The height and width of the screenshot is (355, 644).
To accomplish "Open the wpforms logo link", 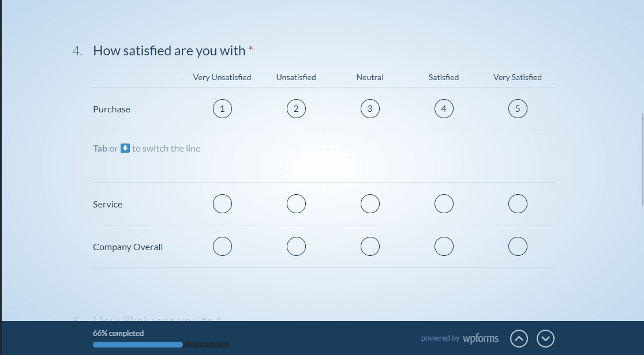I will pos(481,339).
